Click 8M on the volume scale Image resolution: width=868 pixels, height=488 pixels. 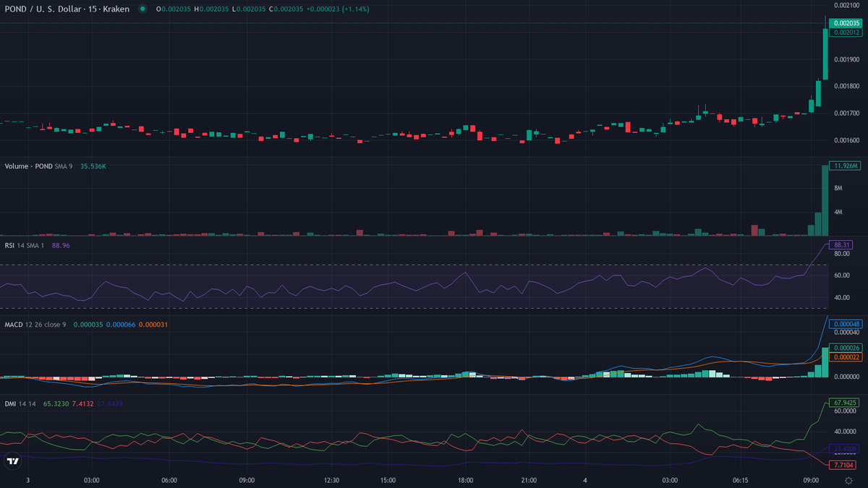(x=838, y=188)
